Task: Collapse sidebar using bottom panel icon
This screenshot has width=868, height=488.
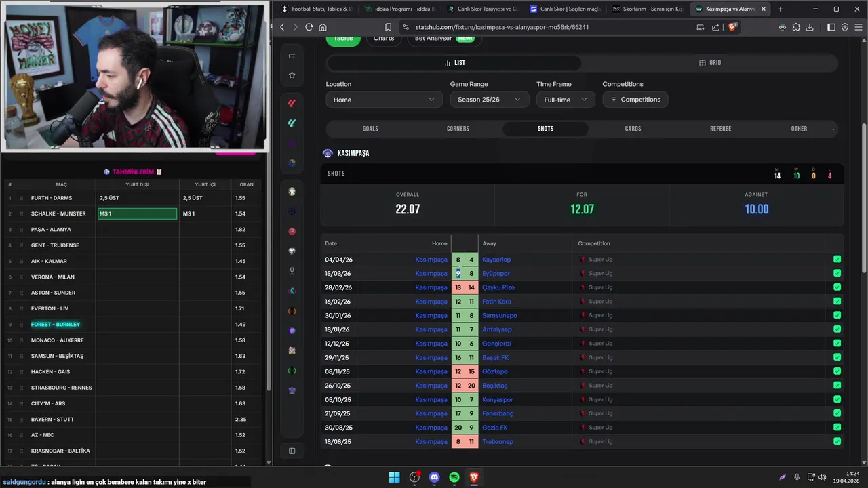Action: tap(292, 451)
